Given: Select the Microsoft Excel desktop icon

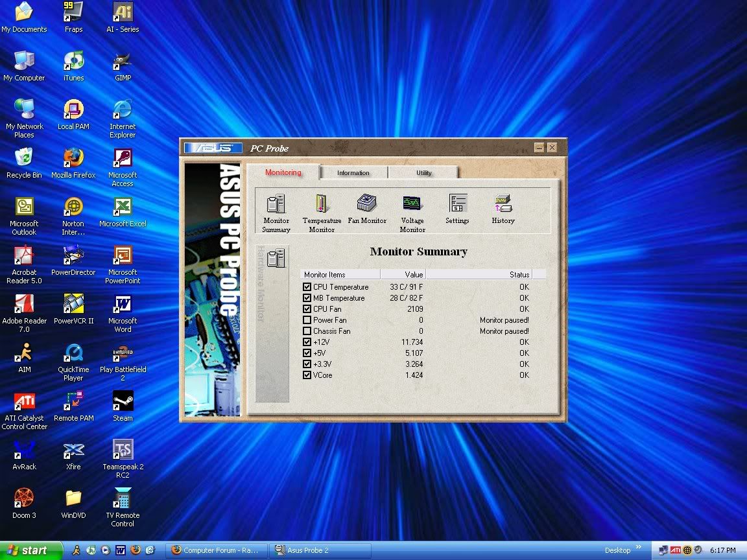Looking at the screenshot, I should tap(123, 212).
